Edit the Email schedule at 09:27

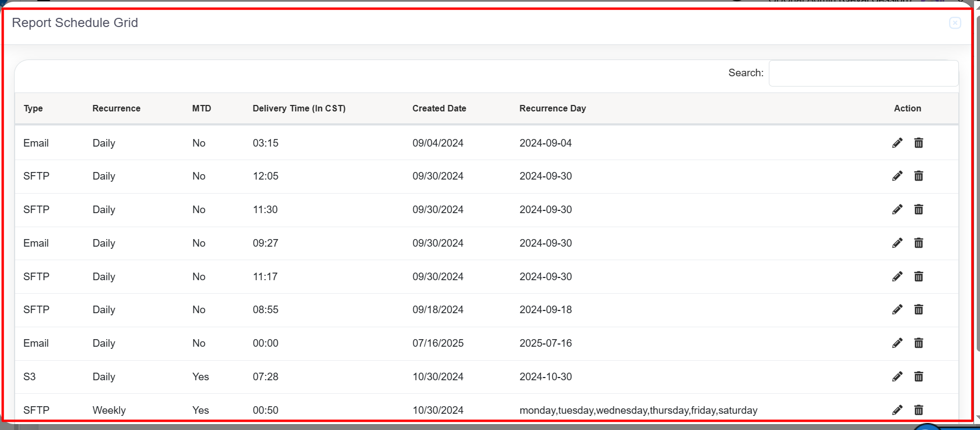pos(897,243)
